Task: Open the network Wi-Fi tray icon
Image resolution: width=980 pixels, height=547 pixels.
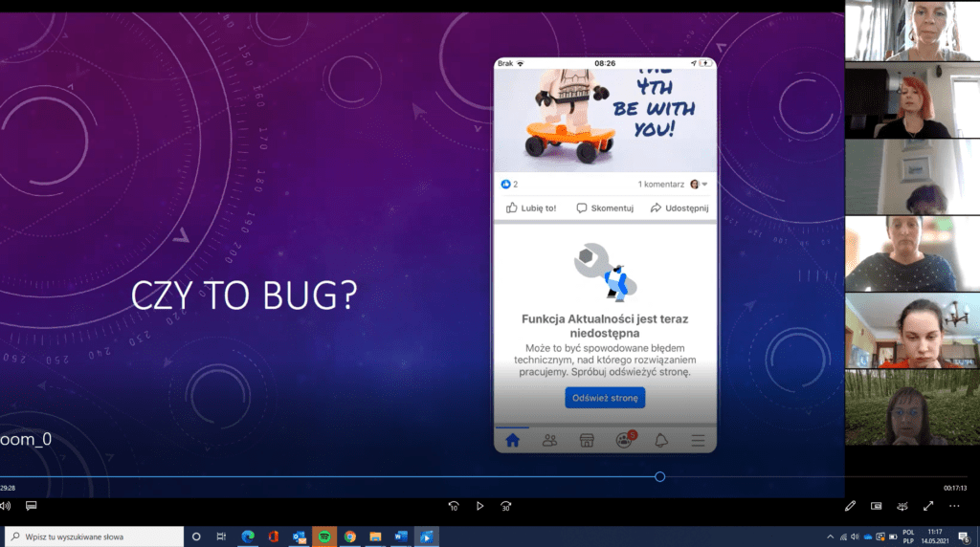Action: tap(843, 536)
